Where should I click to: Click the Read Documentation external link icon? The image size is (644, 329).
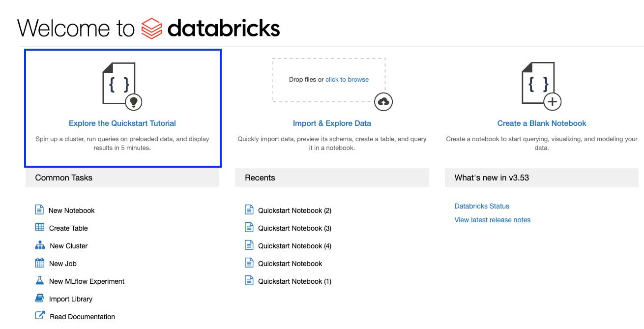40,316
